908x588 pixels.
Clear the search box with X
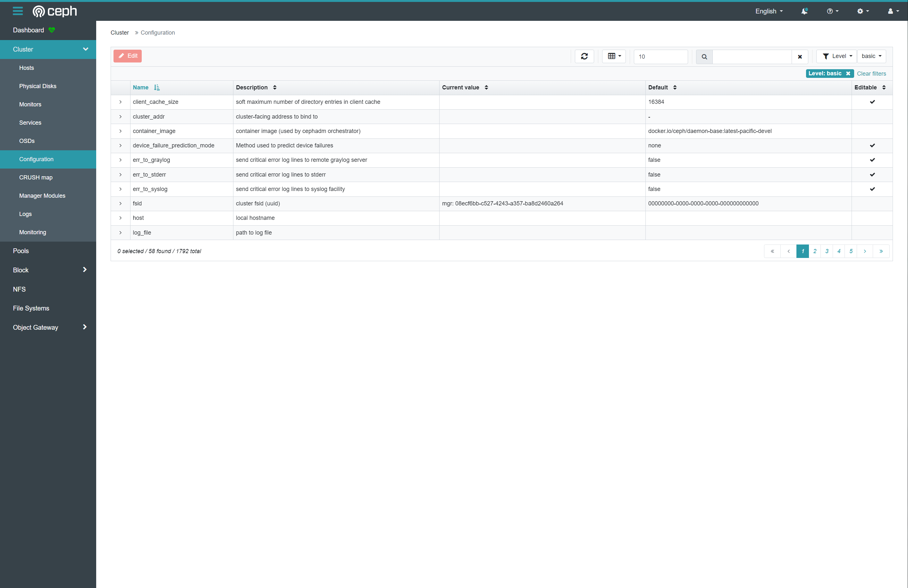click(800, 57)
